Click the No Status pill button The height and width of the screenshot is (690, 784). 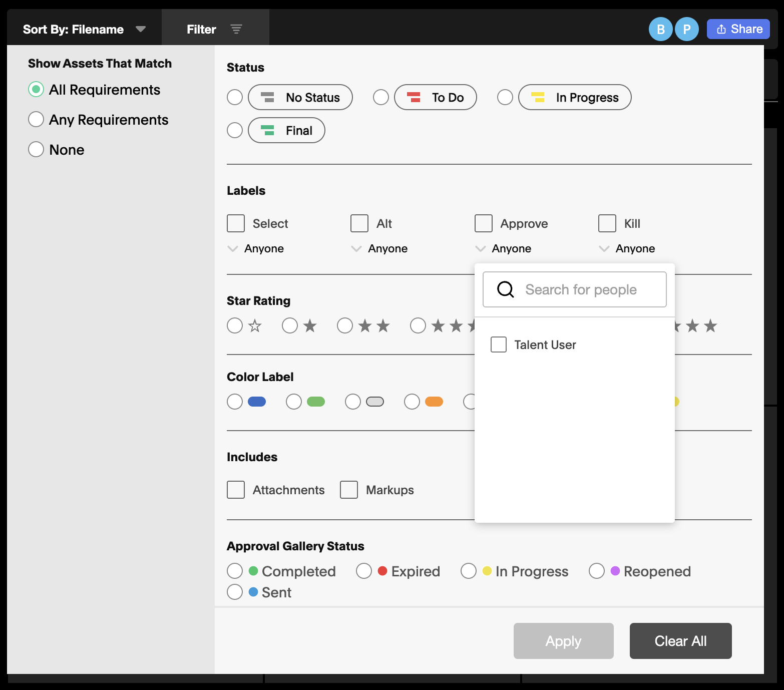click(300, 97)
